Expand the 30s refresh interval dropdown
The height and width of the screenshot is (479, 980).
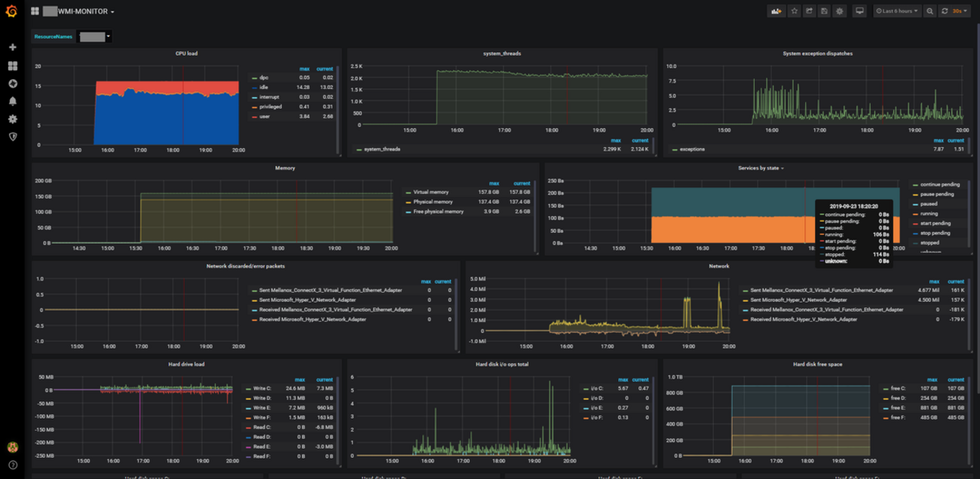point(960,11)
